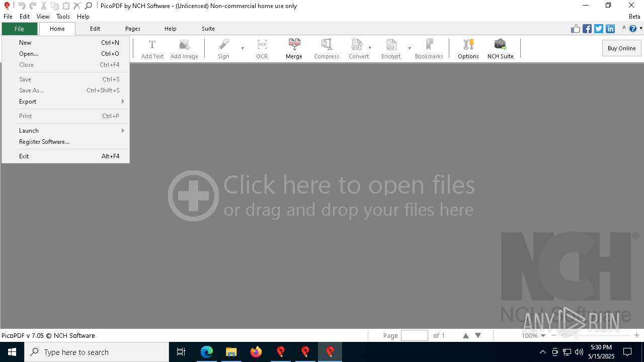Click the Encrypt tool
Image resolution: width=644 pixels, height=362 pixels.
pyautogui.click(x=391, y=49)
